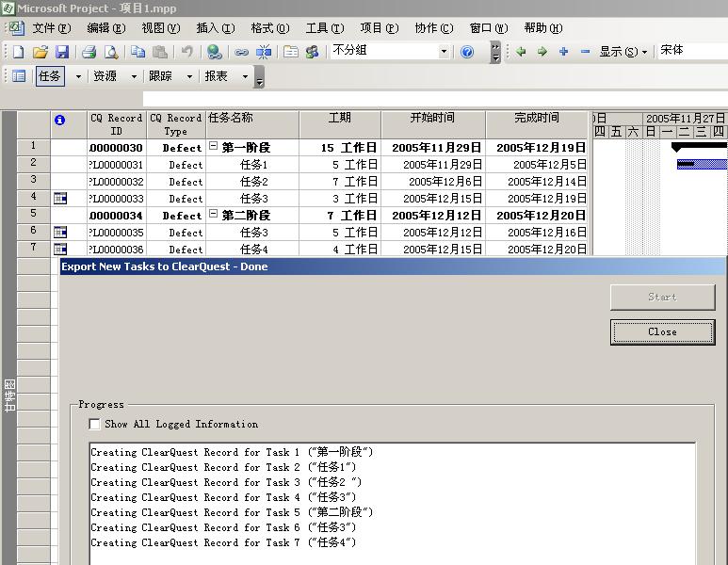Expand the 资源 guide dropdown arrow
This screenshot has height=565, width=728.
tap(134, 76)
